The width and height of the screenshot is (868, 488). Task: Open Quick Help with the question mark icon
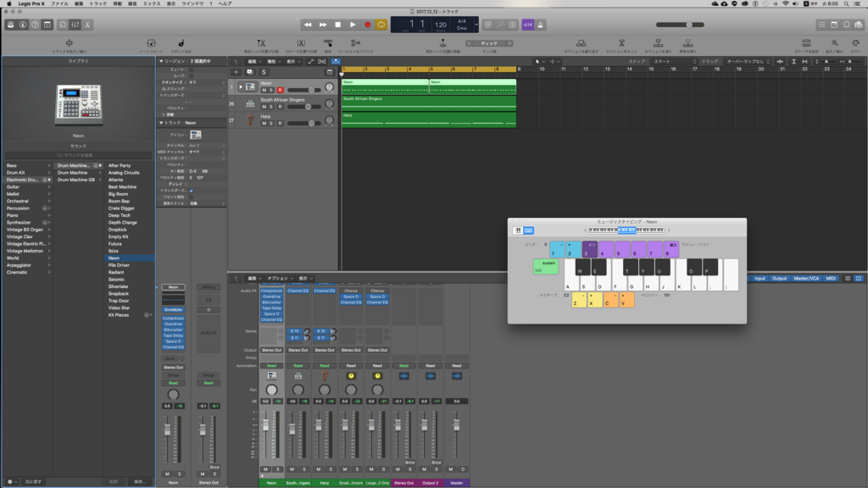(35, 25)
